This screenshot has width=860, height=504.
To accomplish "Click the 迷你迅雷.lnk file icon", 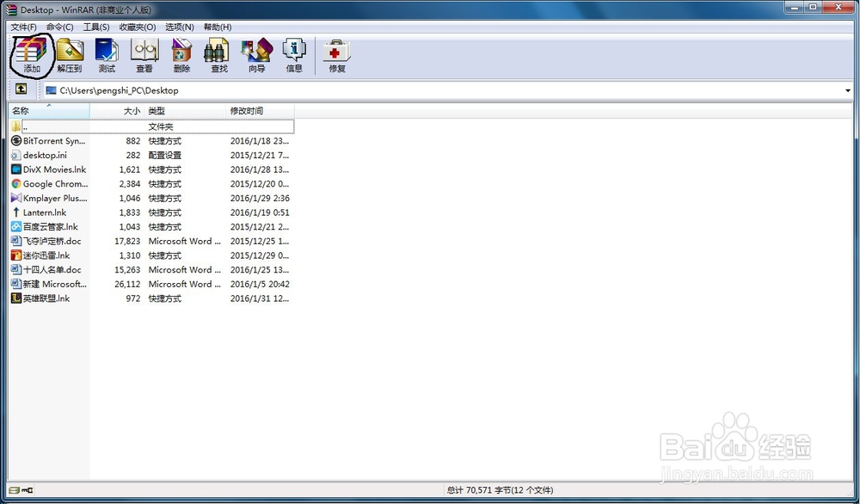I will click(15, 255).
